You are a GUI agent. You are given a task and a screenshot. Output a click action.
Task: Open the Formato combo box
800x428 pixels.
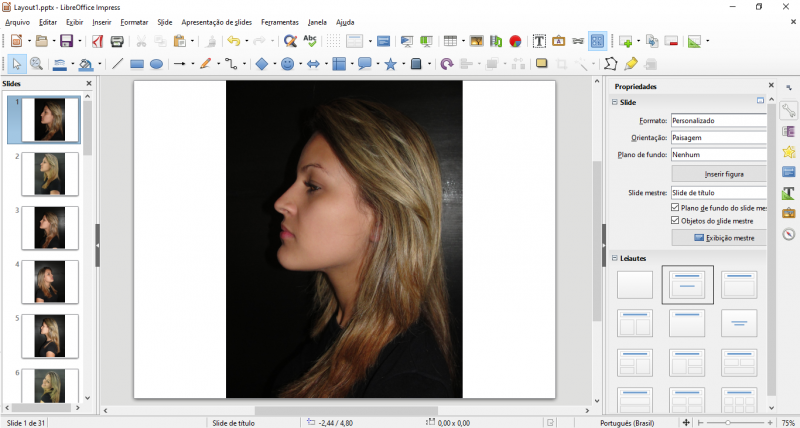pos(718,120)
